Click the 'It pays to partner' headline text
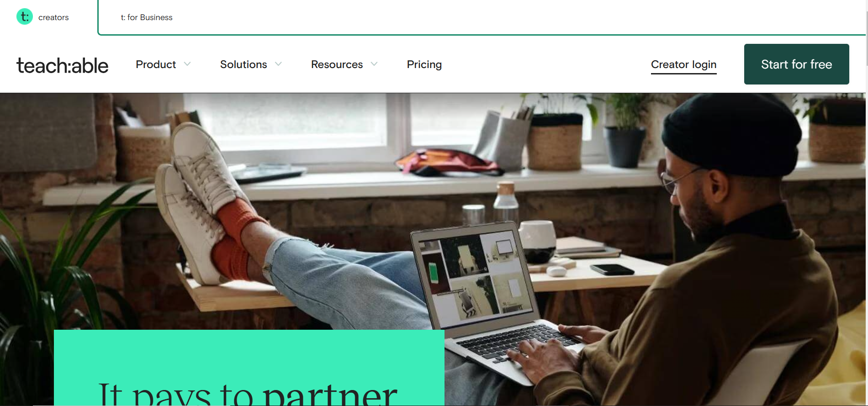This screenshot has width=868, height=406. (248, 394)
